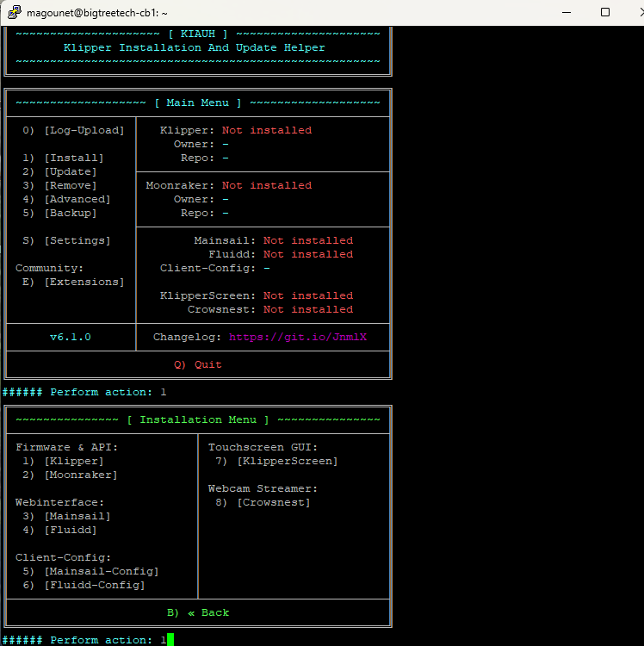Click KlipperScreen Not installed status
The height and width of the screenshot is (646, 644).
click(308, 295)
